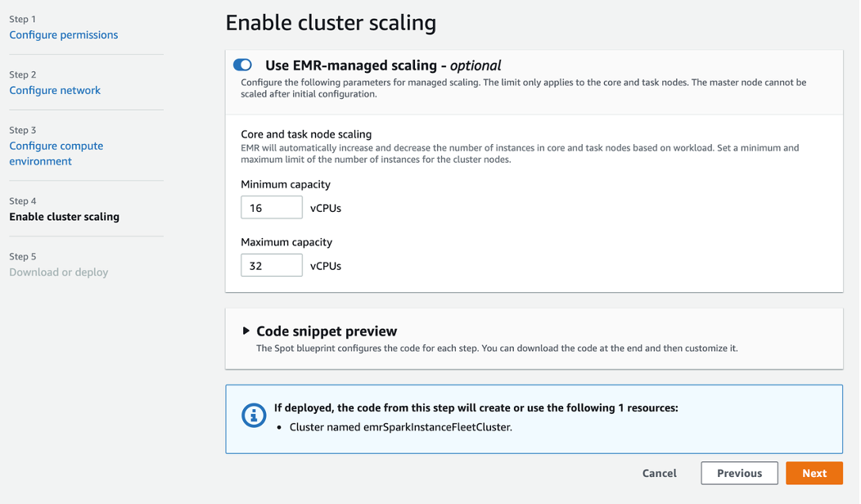
Task: Click the Minimum capacity input field
Action: pos(271,207)
